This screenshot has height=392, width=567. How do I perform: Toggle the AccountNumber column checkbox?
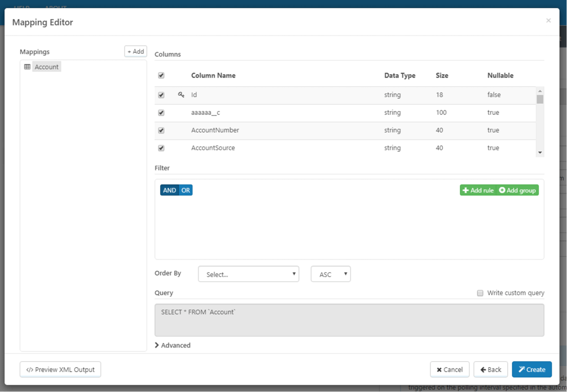pyautogui.click(x=161, y=130)
